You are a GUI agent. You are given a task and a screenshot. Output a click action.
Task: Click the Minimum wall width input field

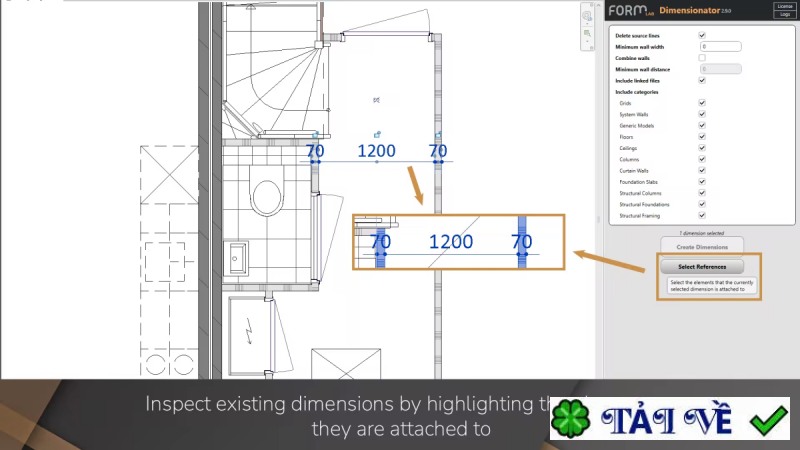tap(720, 46)
